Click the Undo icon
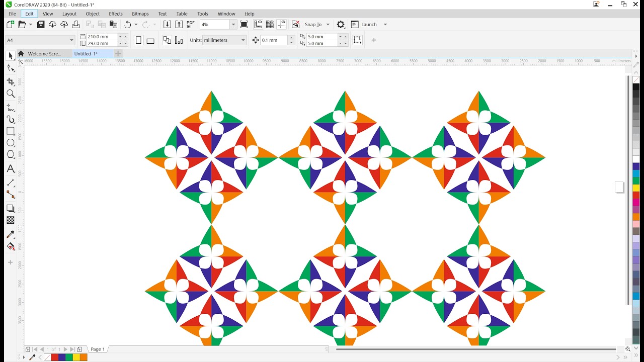Viewport: 644px width, 362px height. click(x=127, y=24)
